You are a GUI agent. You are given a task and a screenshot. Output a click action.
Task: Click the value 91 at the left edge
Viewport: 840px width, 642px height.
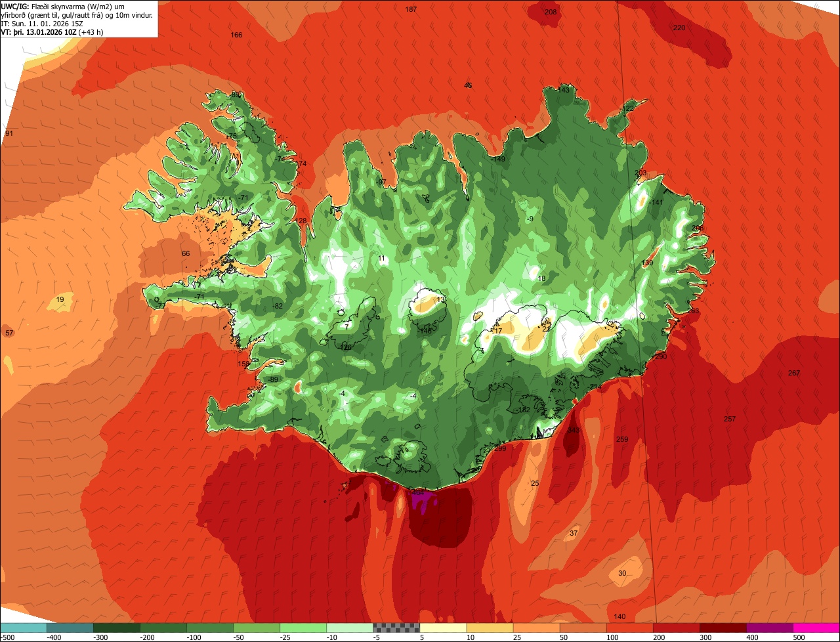(x=9, y=133)
